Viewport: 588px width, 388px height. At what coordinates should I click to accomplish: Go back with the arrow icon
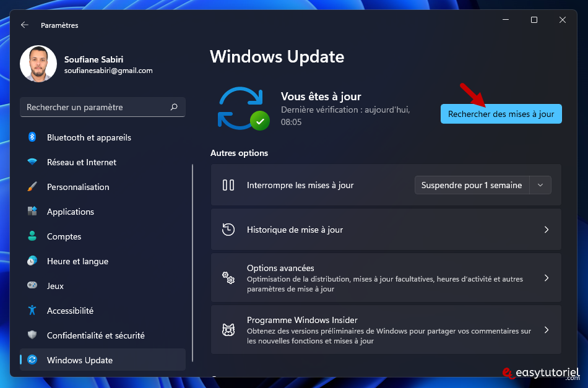[x=25, y=25]
